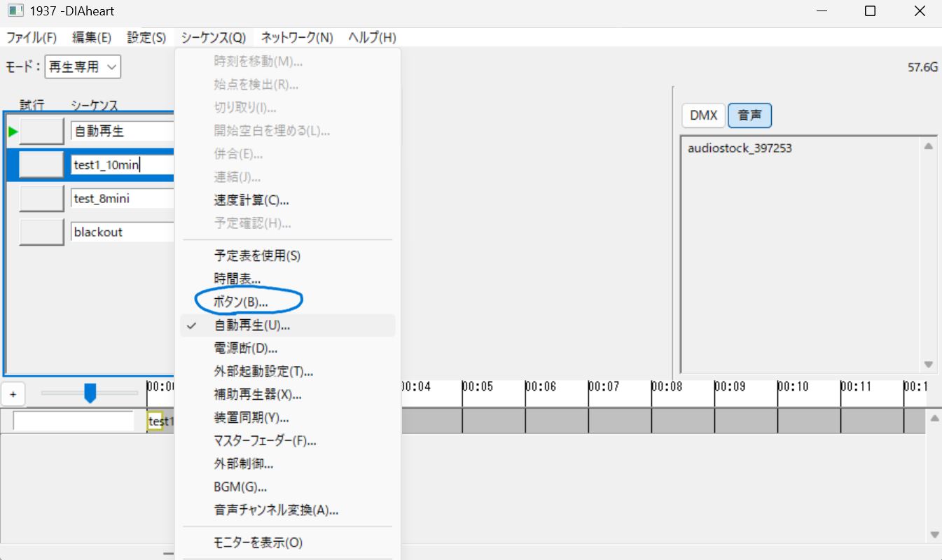Select the 音声 tab

point(749,116)
